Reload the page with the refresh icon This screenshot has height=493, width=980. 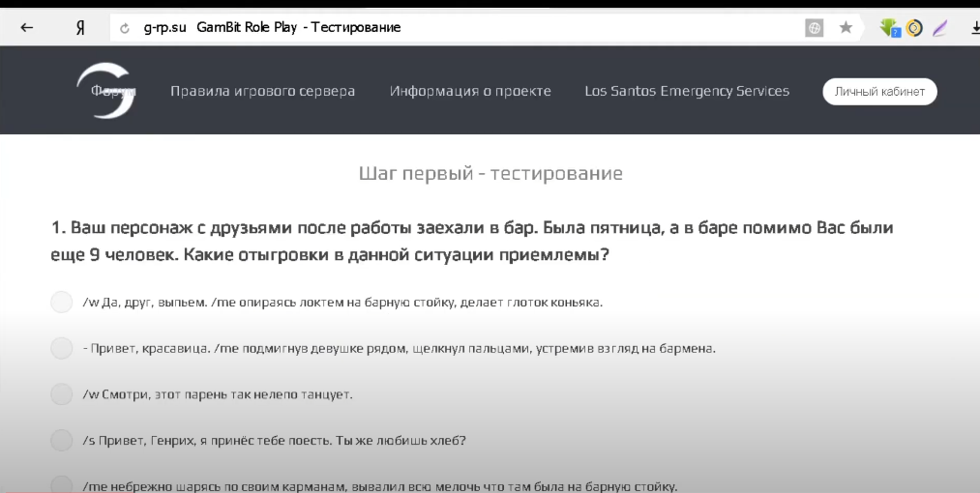click(x=124, y=28)
